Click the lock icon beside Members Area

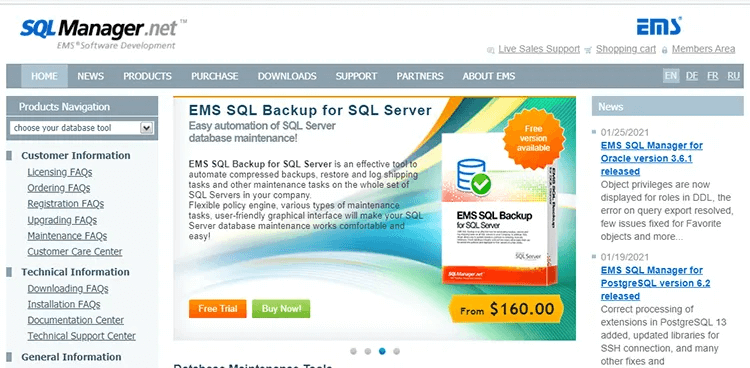click(x=664, y=49)
